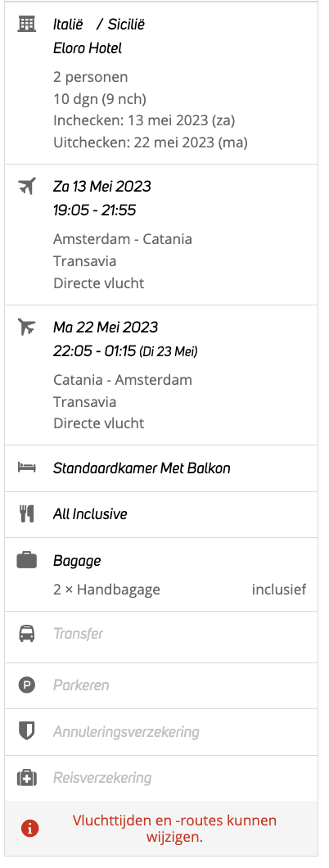The width and height of the screenshot is (329, 868).
Task: Click the first-aid travel insurance icon
Action: coord(26,778)
